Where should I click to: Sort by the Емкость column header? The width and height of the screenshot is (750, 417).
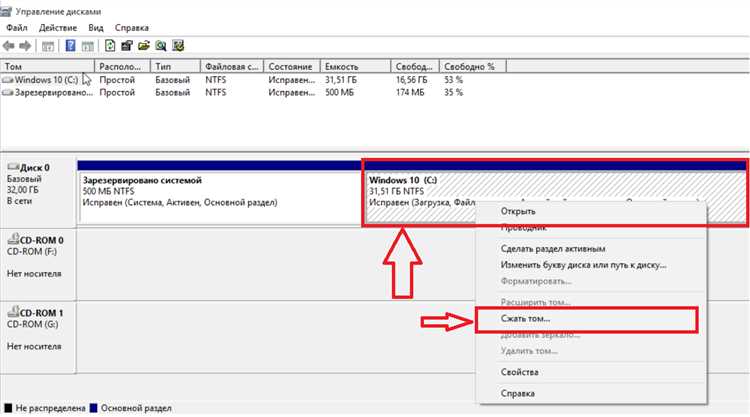[x=355, y=66]
